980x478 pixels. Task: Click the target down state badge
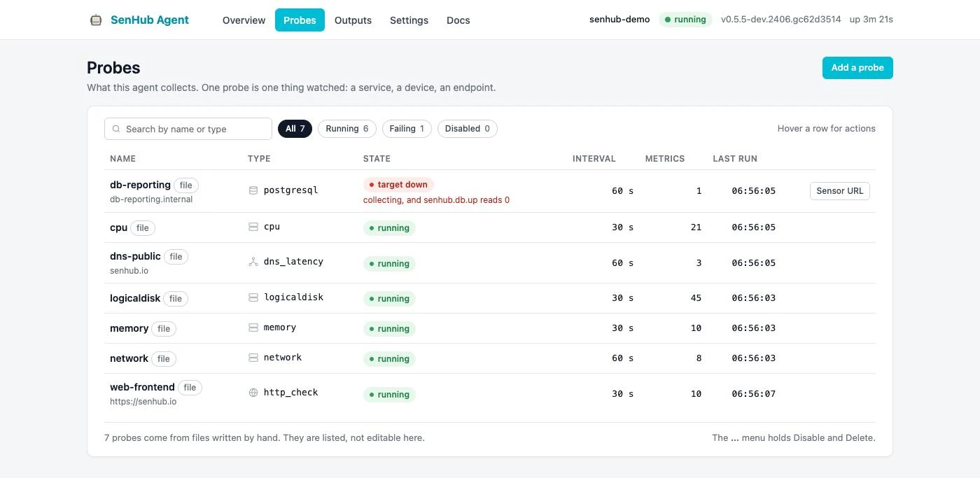click(x=398, y=185)
